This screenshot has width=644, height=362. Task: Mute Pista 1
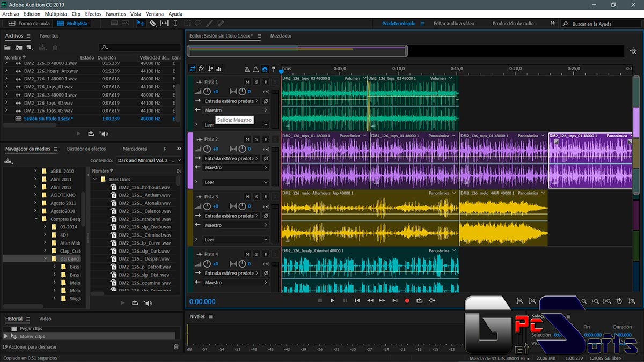247,82
